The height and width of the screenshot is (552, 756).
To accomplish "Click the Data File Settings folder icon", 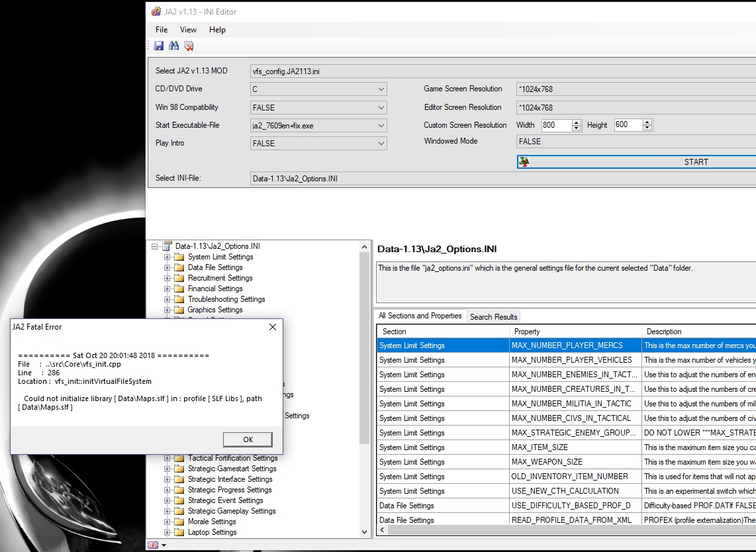I will point(179,267).
